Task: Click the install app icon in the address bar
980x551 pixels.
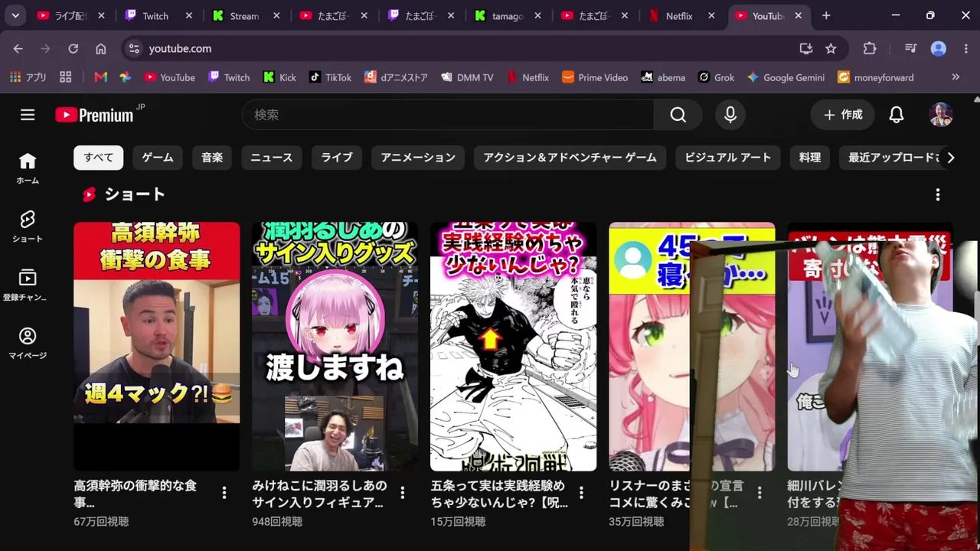Action: 806,48
